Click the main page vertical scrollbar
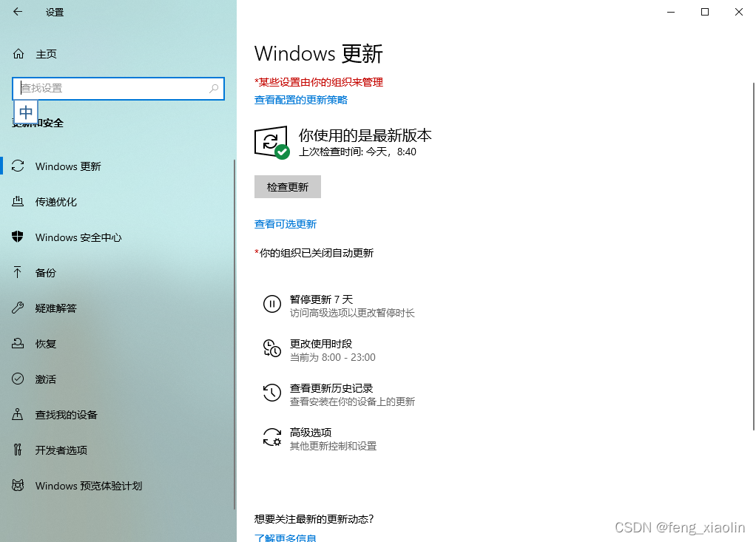Image resolution: width=756 pixels, height=542 pixels. pyautogui.click(x=754, y=257)
